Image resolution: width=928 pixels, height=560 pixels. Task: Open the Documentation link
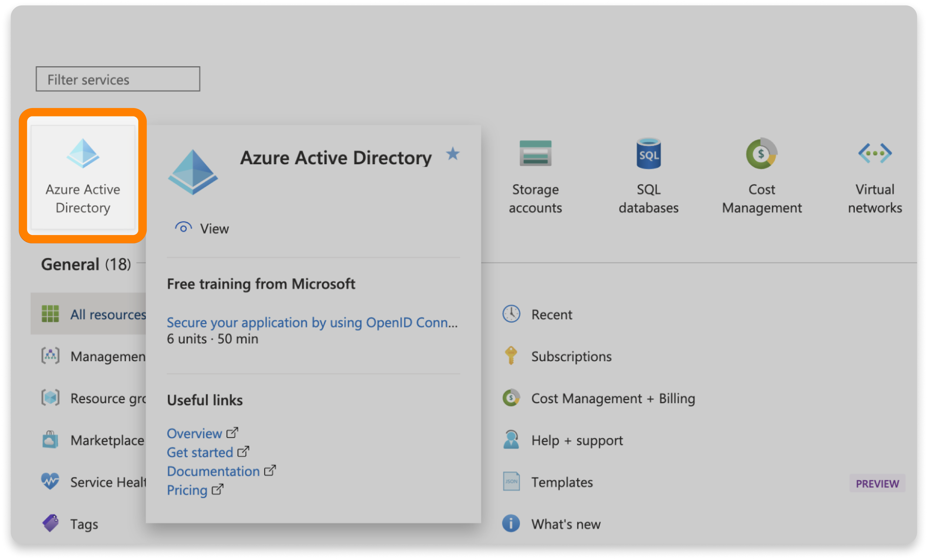pyautogui.click(x=213, y=471)
